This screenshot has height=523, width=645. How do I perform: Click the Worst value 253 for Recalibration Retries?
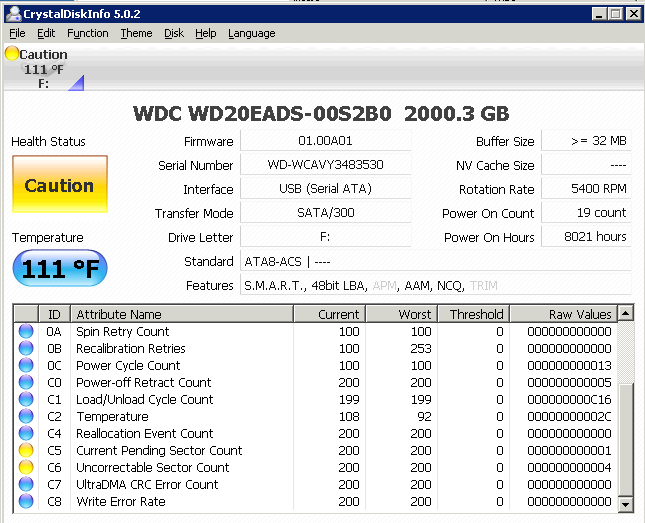[421, 348]
